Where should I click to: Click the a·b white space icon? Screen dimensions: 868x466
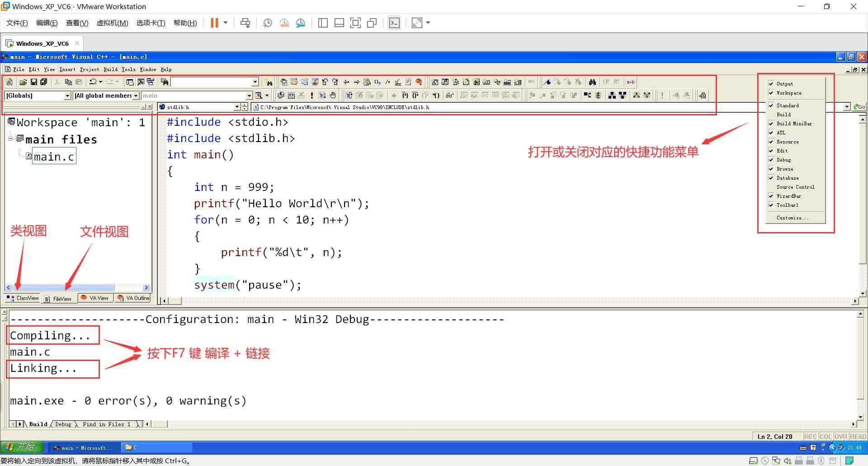(630, 82)
